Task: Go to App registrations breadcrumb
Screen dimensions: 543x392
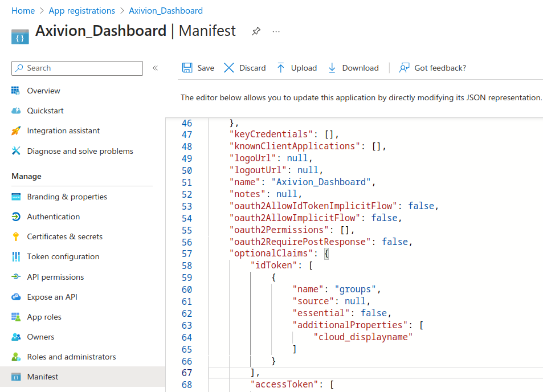Action: click(x=81, y=11)
